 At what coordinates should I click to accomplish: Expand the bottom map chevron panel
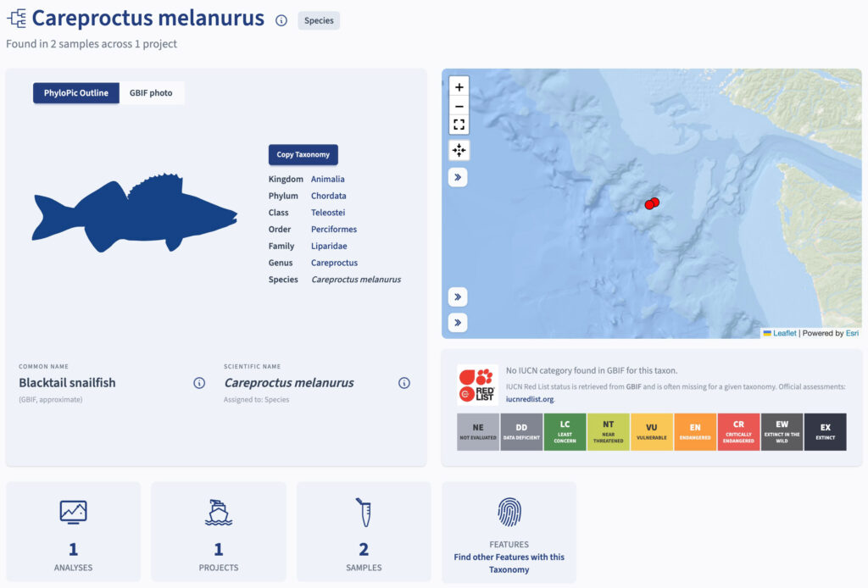click(x=458, y=323)
